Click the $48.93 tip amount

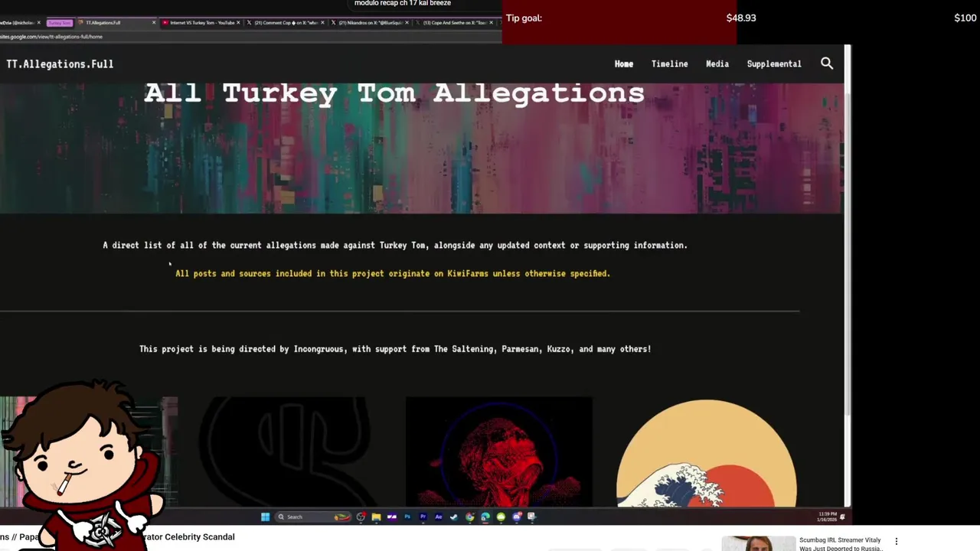741,18
